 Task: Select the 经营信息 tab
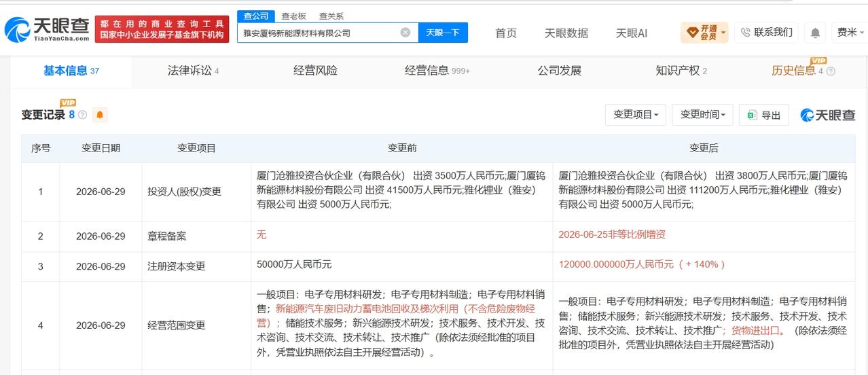pyautogui.click(x=437, y=71)
